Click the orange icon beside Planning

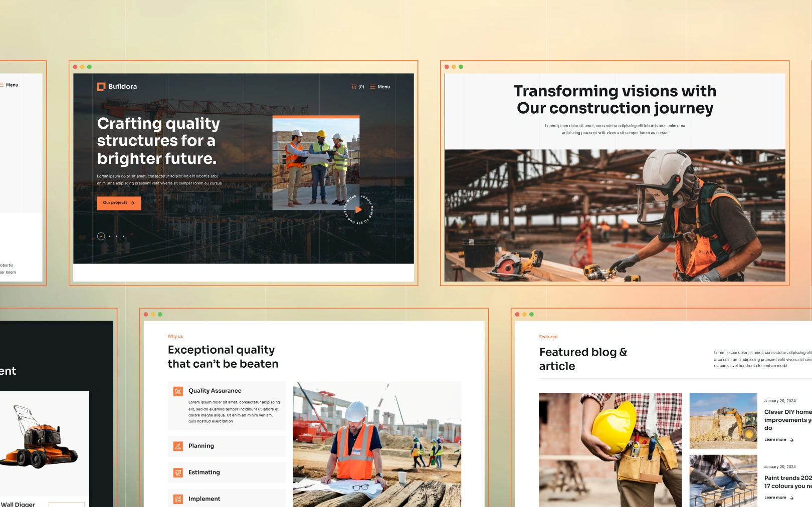(x=178, y=446)
